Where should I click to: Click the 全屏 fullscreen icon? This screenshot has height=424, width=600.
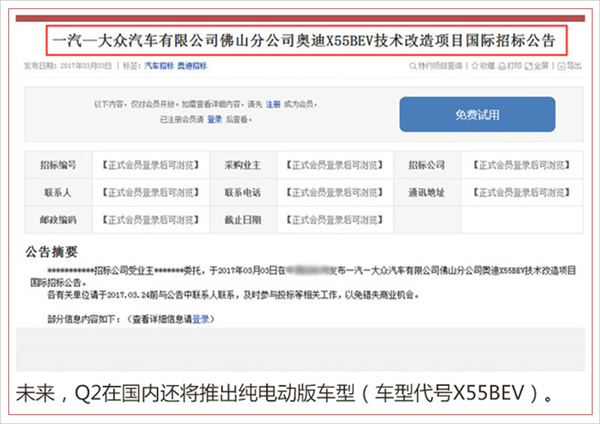pyautogui.click(x=528, y=66)
